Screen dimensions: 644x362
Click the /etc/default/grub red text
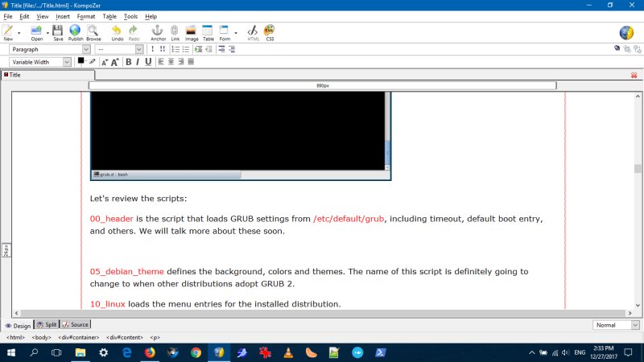click(342, 219)
